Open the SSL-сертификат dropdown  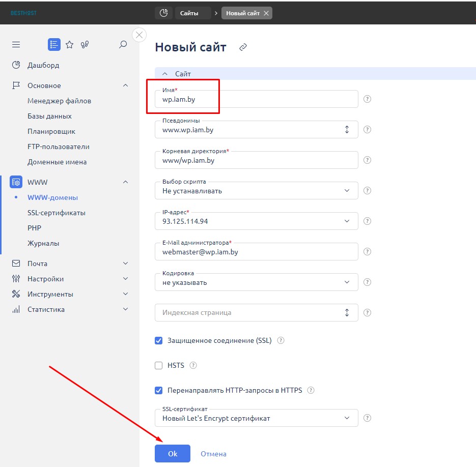256,418
